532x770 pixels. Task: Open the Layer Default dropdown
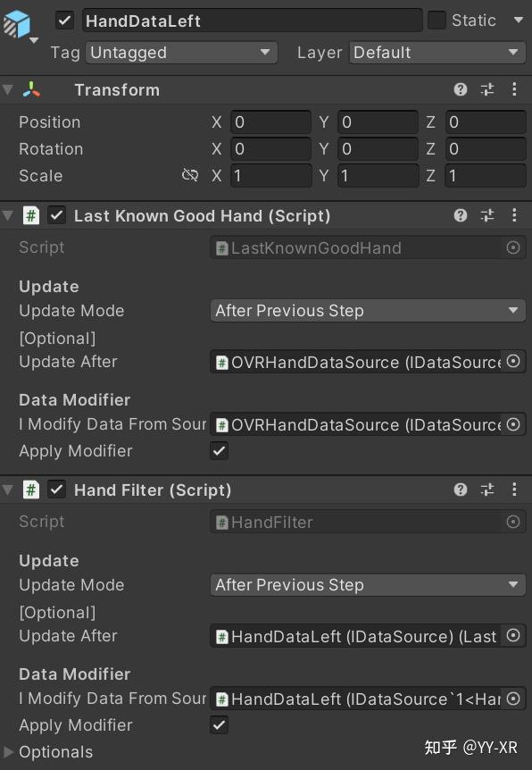pos(436,53)
